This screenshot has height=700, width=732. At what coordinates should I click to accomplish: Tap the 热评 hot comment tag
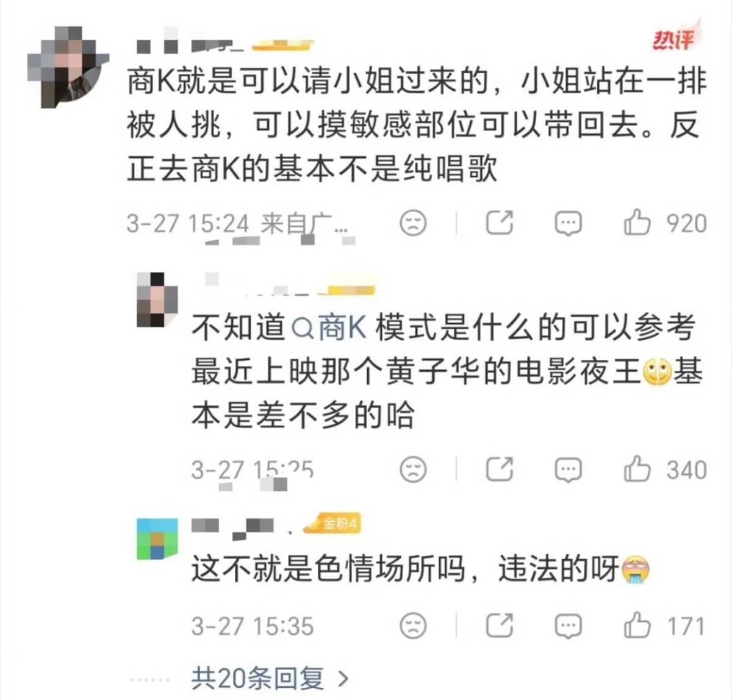[x=674, y=38]
